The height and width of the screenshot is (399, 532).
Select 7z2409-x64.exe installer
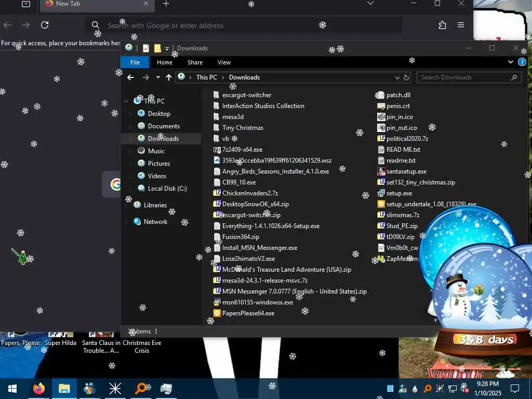pyautogui.click(x=238, y=149)
